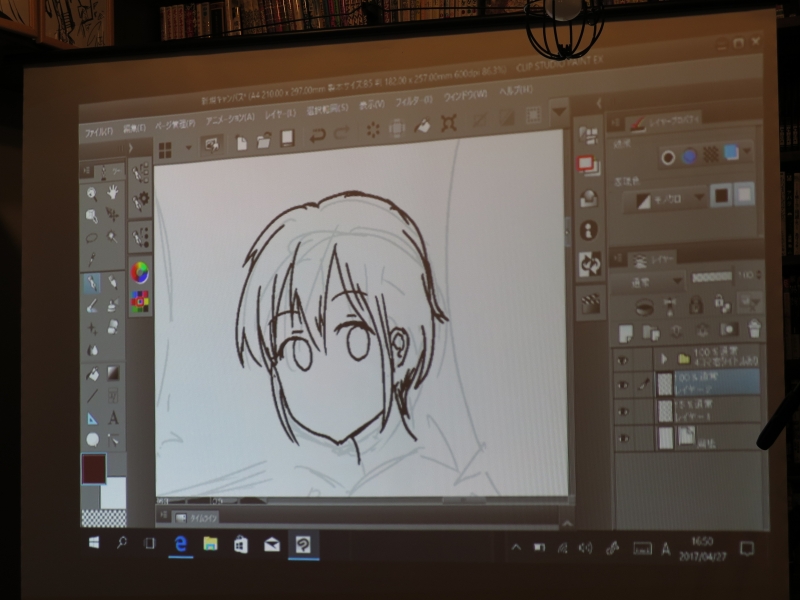Select the Auto select magic wand tool
The width and height of the screenshot is (800, 600).
112,236
